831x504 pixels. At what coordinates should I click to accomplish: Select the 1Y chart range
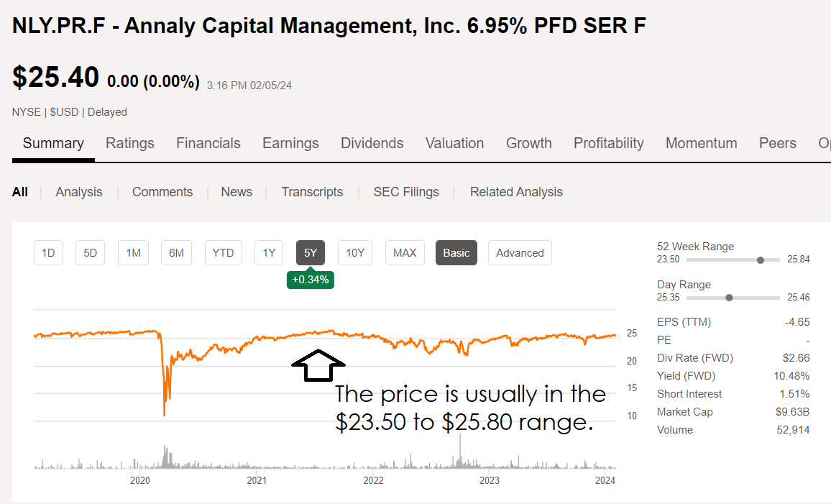point(269,253)
